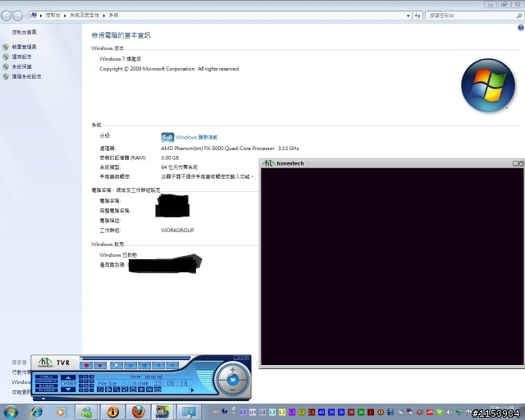Screen dimensions: 525x420
Task: Click the honestech video preview area
Action: [x=392, y=267]
